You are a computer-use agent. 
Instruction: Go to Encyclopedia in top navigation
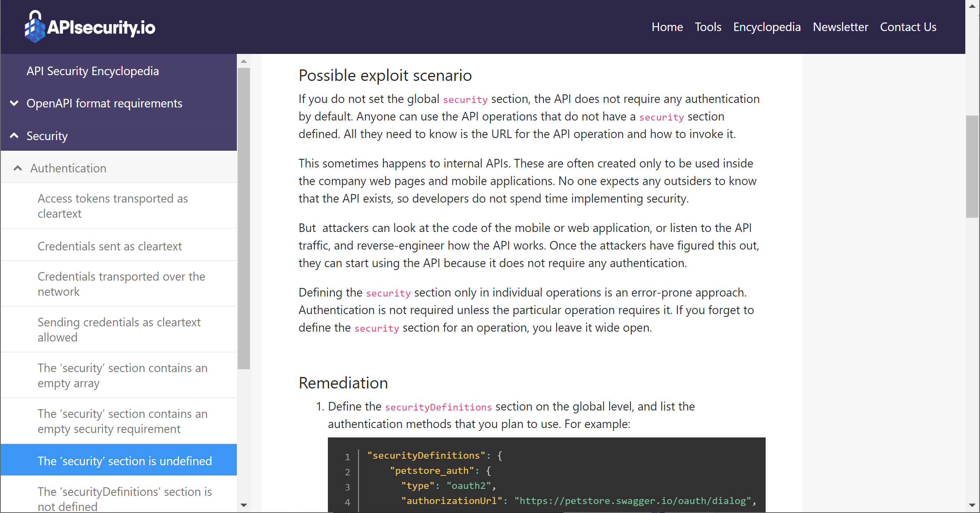[x=766, y=27]
